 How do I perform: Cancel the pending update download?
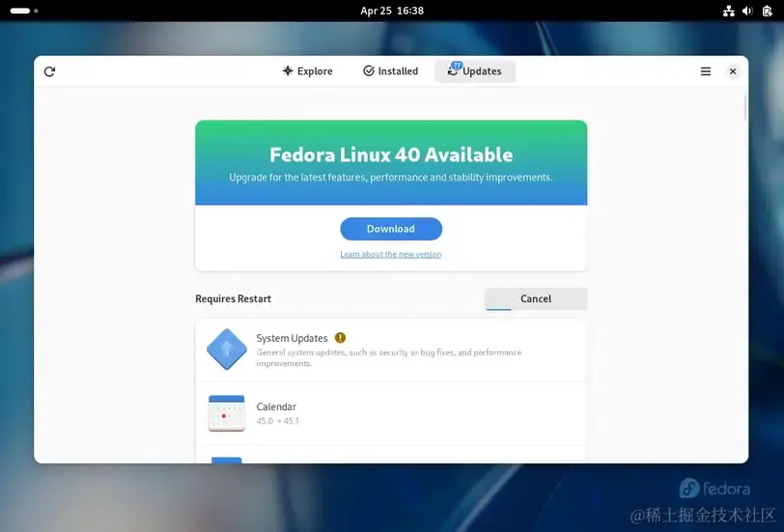536,299
